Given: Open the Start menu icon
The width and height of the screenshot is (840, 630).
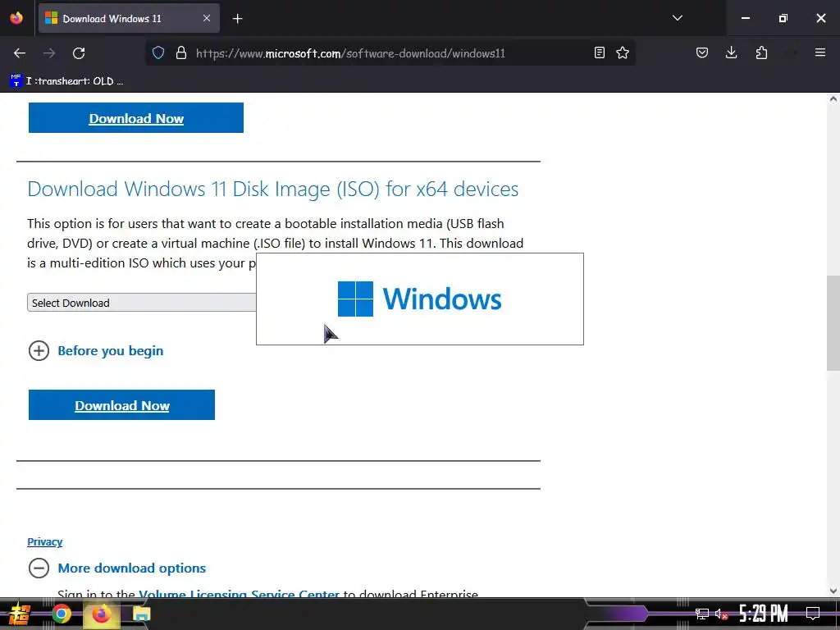Looking at the screenshot, I should coord(19,614).
